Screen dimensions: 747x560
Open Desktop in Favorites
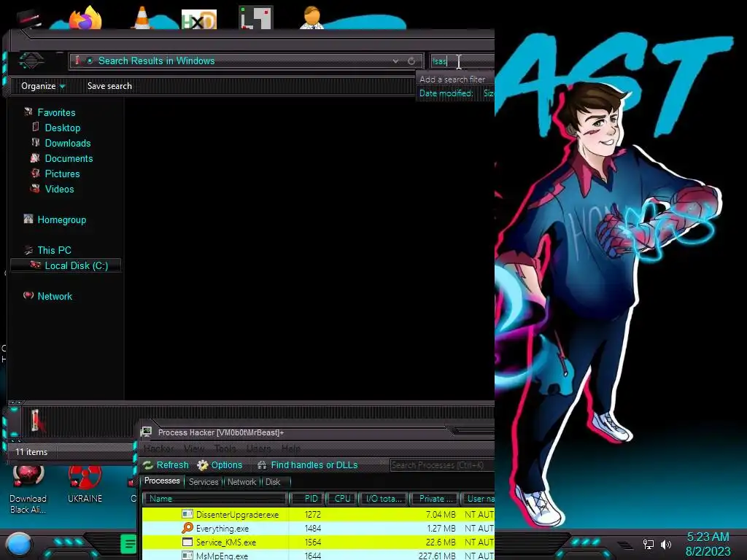(x=63, y=128)
